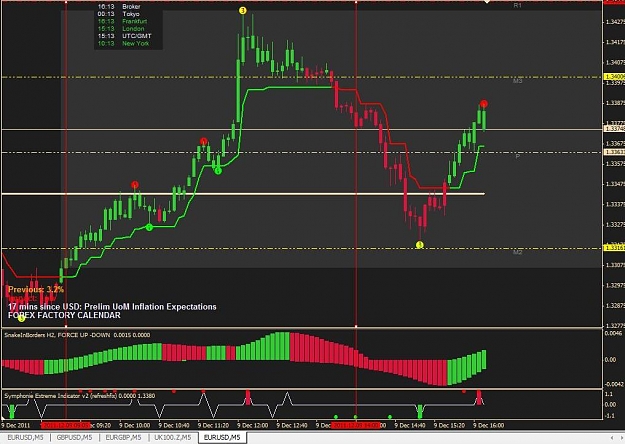
Task: Click the red dot above the 10:40 swing high
Action: tap(204, 141)
